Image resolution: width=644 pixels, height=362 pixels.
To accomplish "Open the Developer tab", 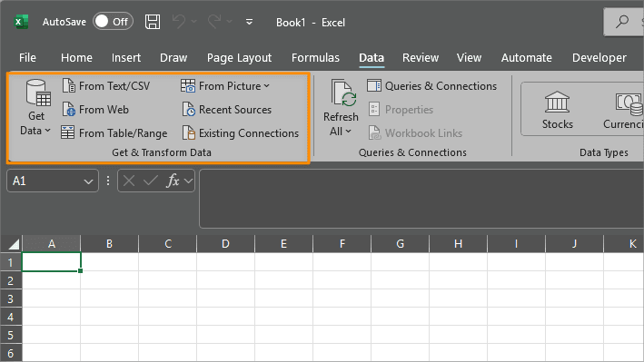I will [x=599, y=58].
